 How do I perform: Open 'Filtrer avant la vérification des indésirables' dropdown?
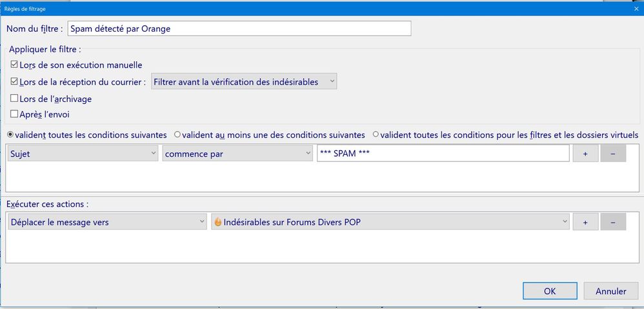click(x=244, y=82)
